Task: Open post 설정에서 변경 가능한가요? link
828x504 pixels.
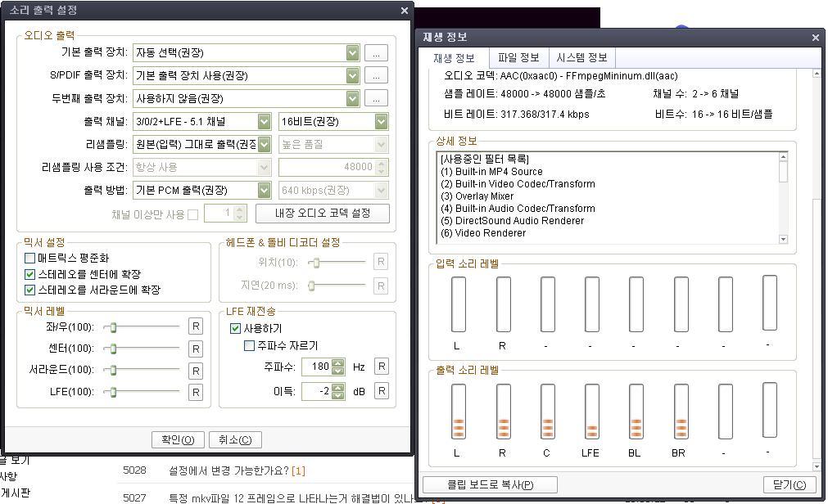Action: tap(229, 470)
